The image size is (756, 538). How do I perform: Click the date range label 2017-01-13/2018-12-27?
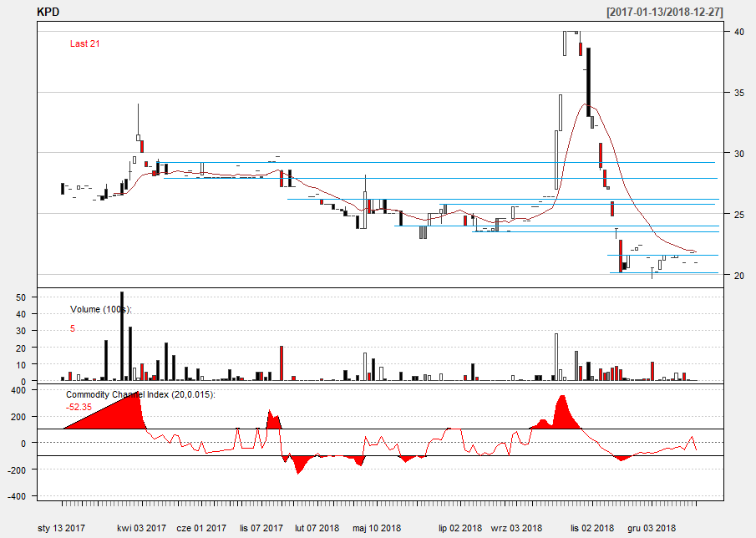pos(665,12)
